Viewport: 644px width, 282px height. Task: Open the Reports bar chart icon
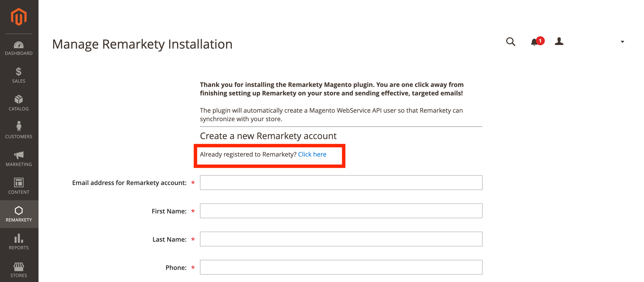[19, 238]
